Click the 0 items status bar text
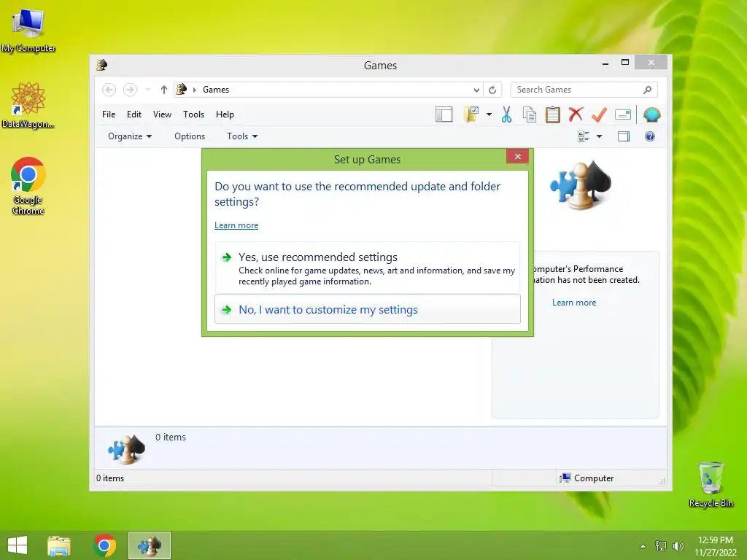The width and height of the screenshot is (747, 560). [110, 478]
